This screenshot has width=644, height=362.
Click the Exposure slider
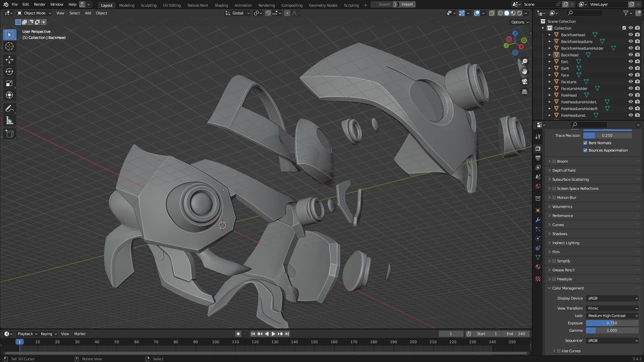pyautogui.click(x=612, y=323)
